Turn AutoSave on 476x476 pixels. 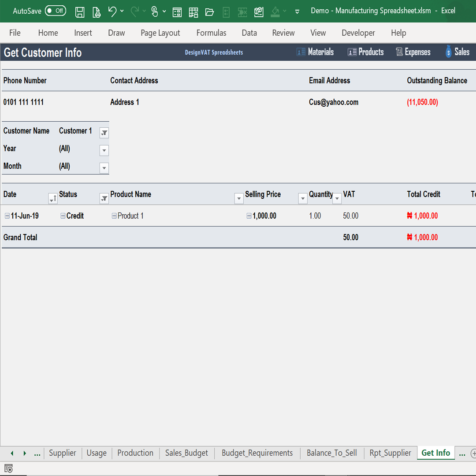[x=56, y=11]
